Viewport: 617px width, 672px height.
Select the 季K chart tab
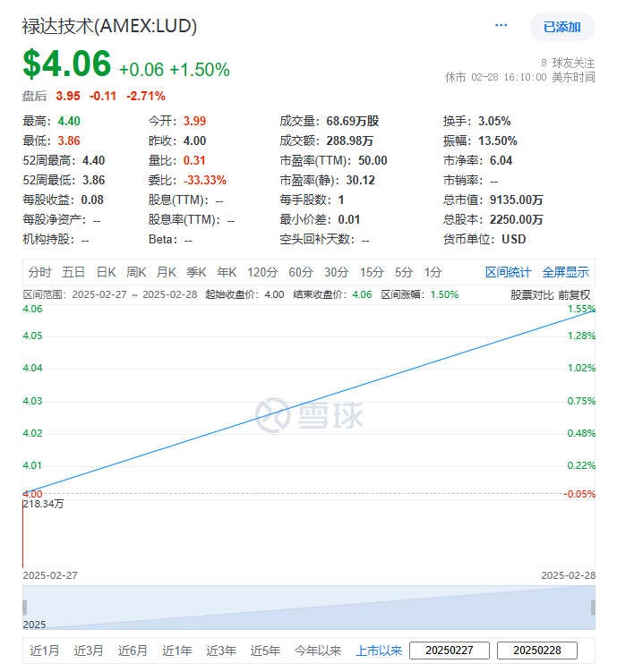(196, 272)
